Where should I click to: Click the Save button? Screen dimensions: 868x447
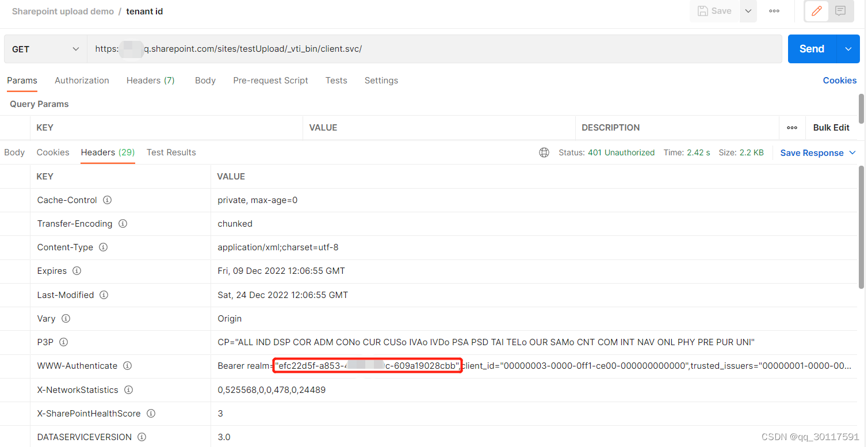coord(715,11)
